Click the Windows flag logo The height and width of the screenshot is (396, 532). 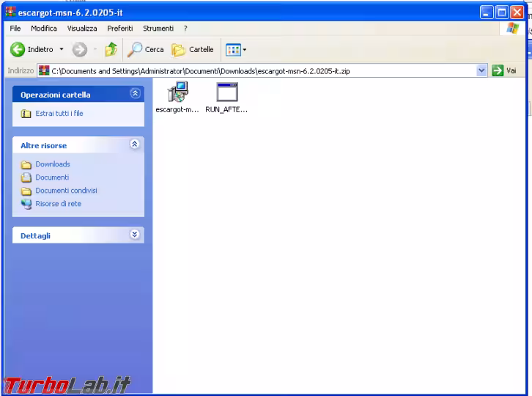512,29
